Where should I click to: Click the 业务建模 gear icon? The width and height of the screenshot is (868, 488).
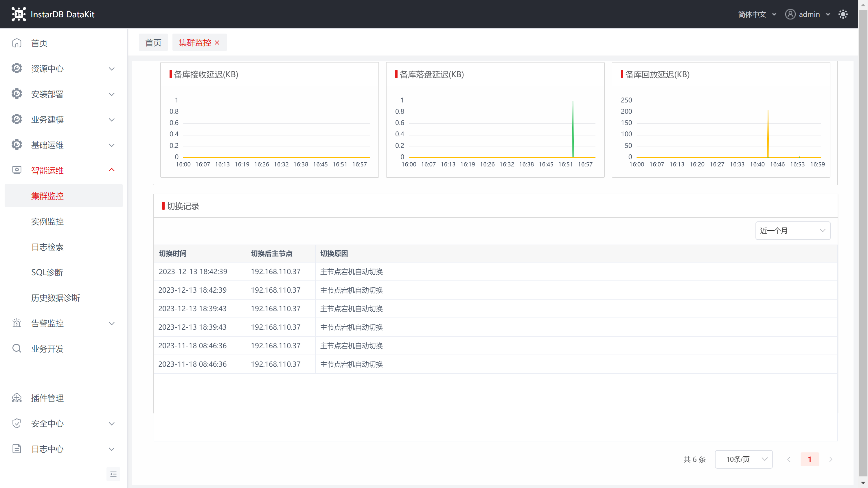point(16,119)
